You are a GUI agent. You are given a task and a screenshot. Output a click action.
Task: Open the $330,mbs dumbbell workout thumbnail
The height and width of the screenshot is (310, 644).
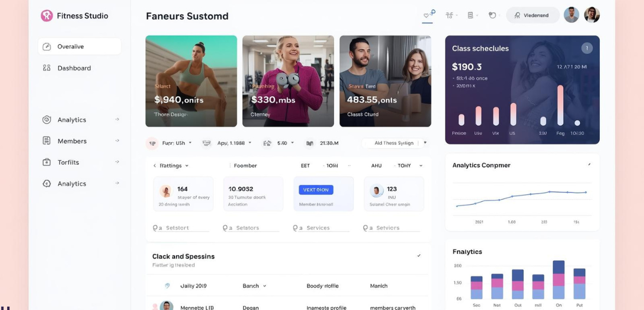(x=288, y=81)
